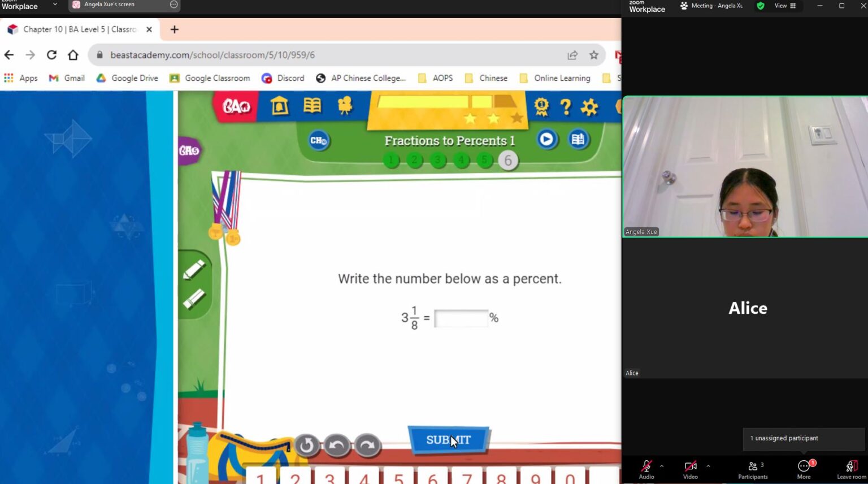The width and height of the screenshot is (868, 484).
Task: Open Beast Academy settings gear
Action: [x=589, y=107]
